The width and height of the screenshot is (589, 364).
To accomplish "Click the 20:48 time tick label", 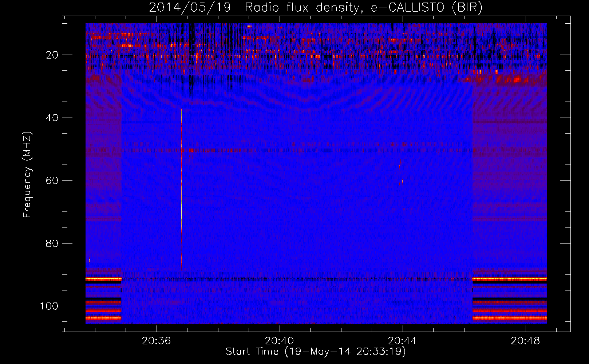I will (x=525, y=341).
